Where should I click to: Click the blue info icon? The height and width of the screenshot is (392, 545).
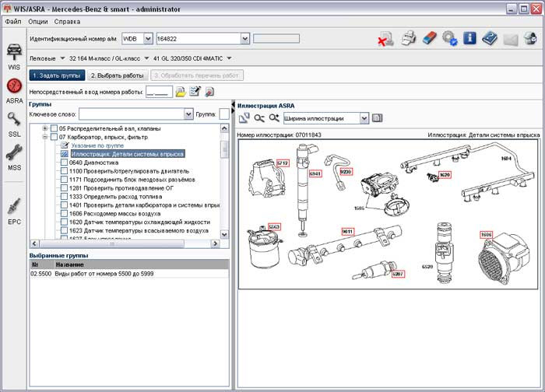click(x=469, y=38)
